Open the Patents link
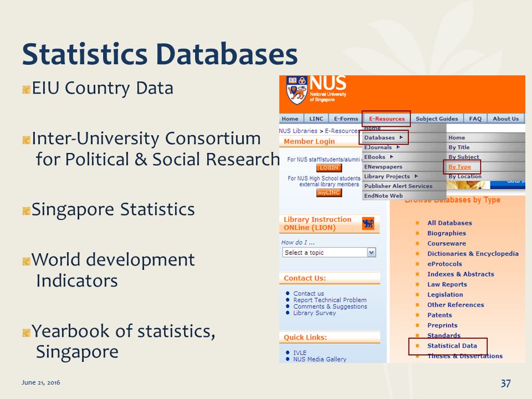The height and width of the screenshot is (399, 532). click(439, 315)
